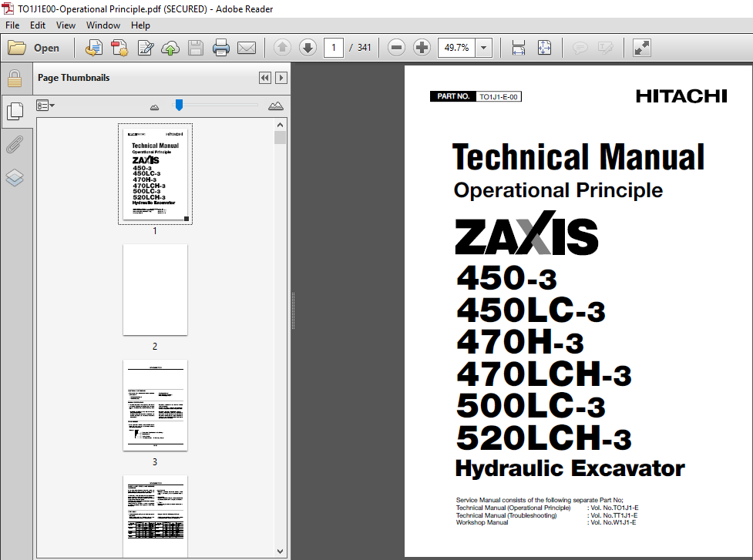Click the thumbnail size slider handle

pyautogui.click(x=179, y=105)
